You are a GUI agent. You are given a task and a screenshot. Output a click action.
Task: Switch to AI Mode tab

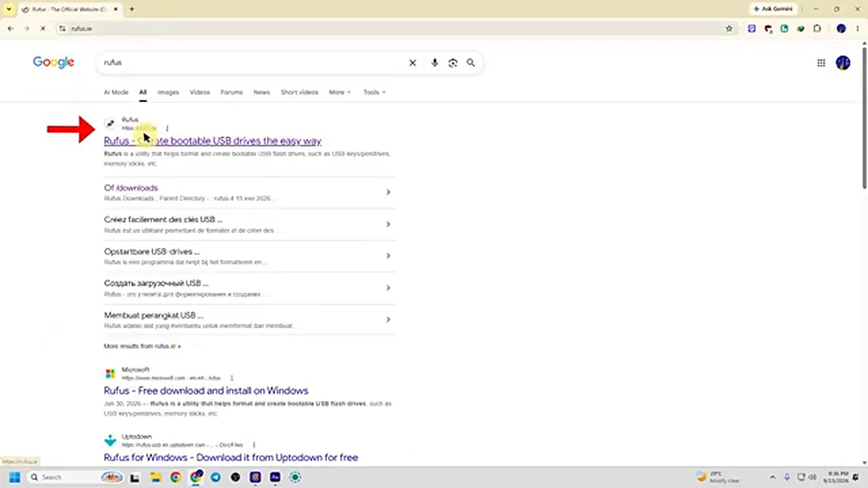click(x=116, y=92)
